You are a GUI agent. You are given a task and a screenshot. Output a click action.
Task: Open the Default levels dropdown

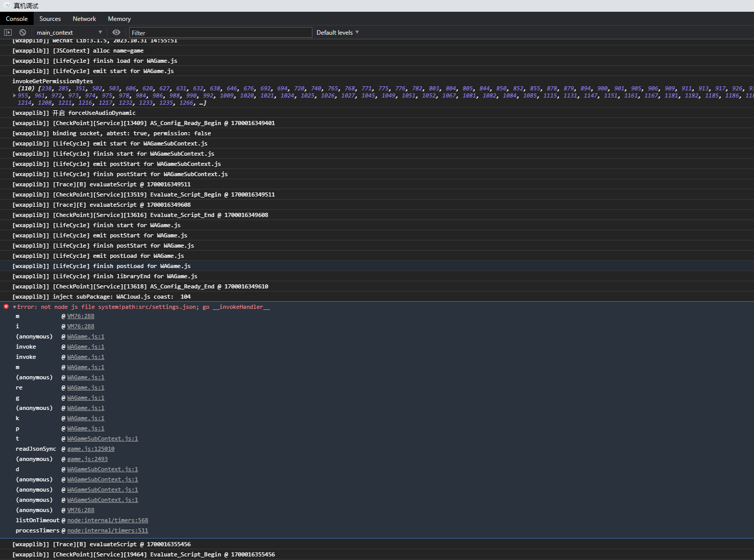pos(337,32)
